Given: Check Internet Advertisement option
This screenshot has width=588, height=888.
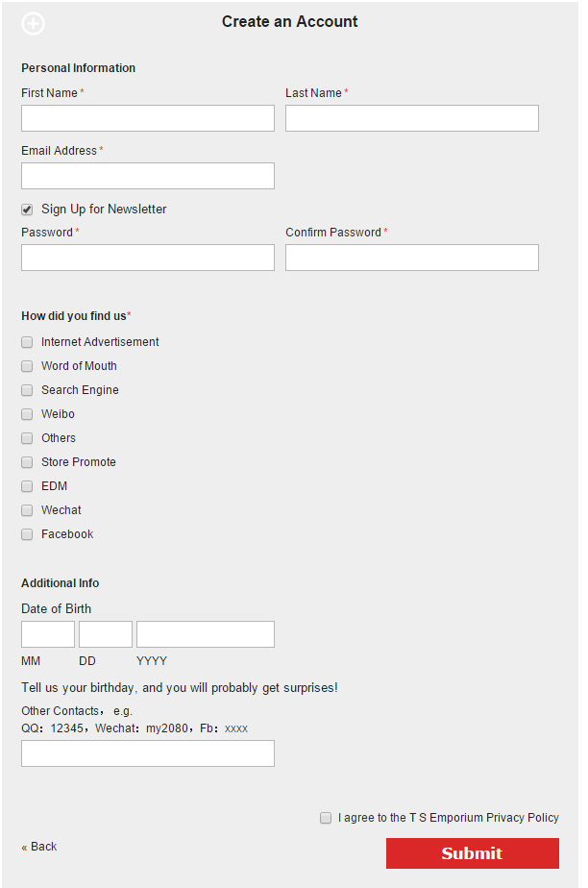Looking at the screenshot, I should point(27,342).
